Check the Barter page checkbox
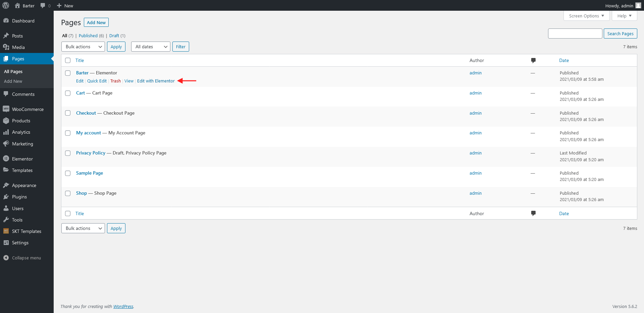644x313 pixels. [x=68, y=73]
